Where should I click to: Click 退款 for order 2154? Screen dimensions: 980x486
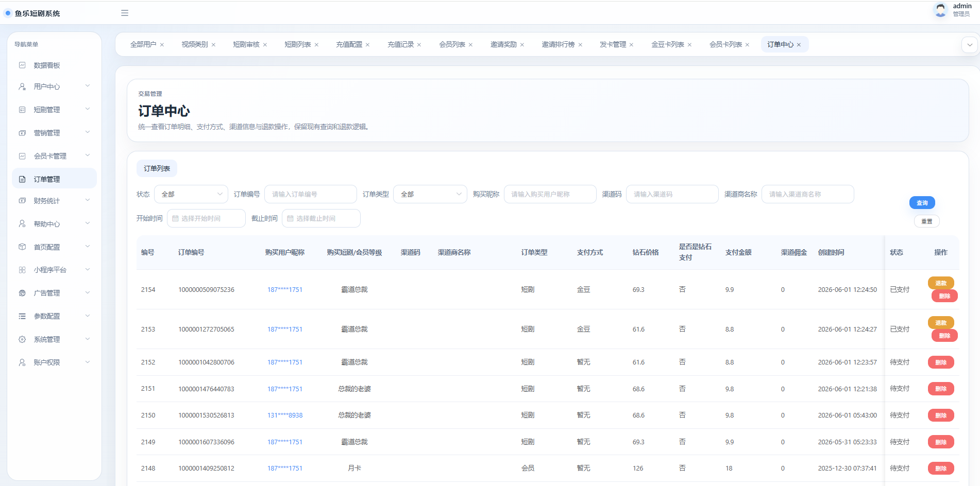click(x=941, y=283)
